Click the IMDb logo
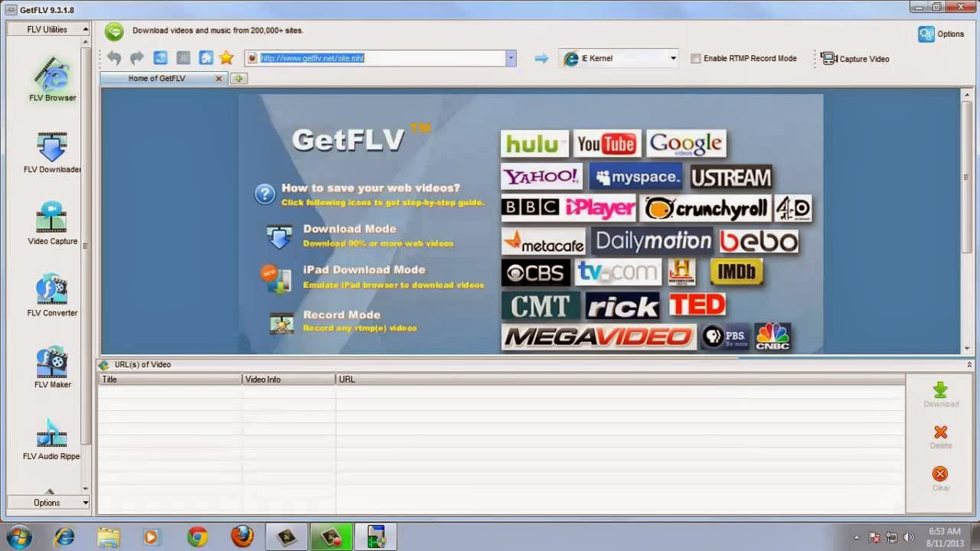The width and height of the screenshot is (980, 551). [x=737, y=272]
